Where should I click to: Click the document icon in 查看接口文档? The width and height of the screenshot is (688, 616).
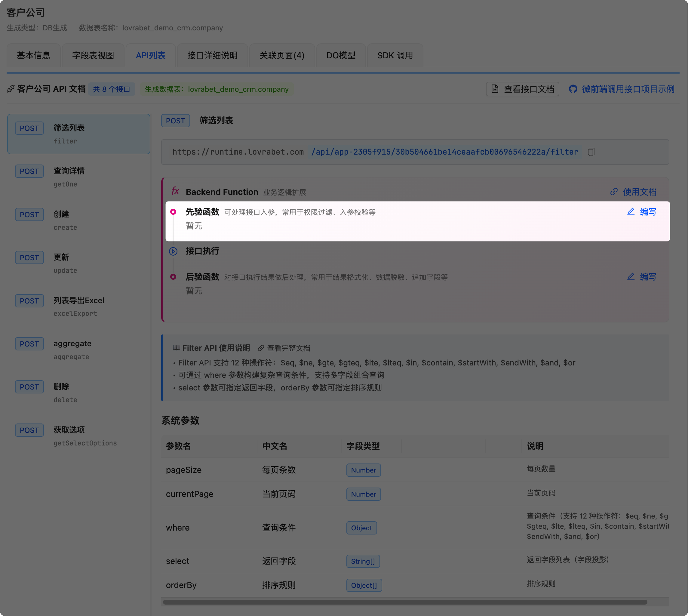[495, 89]
